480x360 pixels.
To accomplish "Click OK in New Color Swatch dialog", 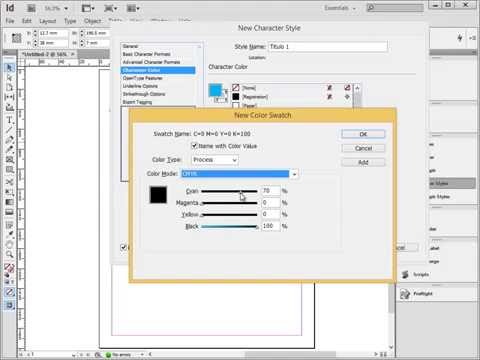I will (x=363, y=134).
